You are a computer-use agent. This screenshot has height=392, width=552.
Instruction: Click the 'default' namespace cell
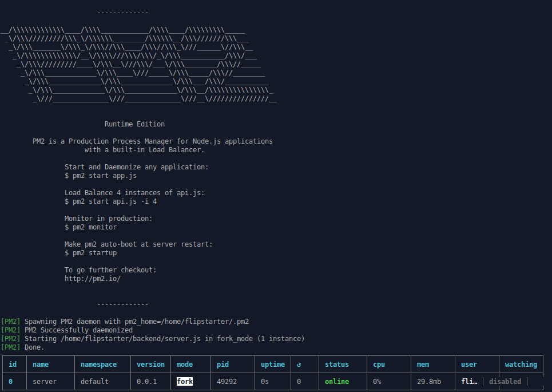coord(95,382)
